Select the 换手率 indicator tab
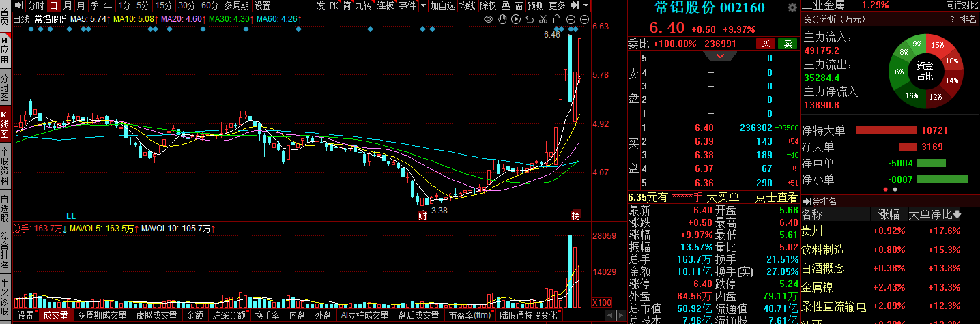Image resolution: width=980 pixels, height=324 pixels. coord(267,315)
